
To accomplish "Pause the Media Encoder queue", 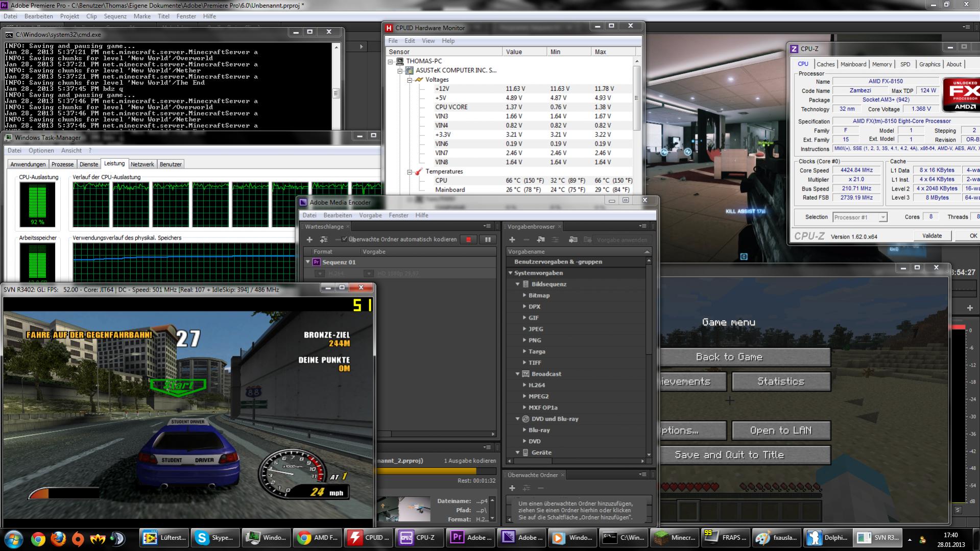I will coord(488,239).
